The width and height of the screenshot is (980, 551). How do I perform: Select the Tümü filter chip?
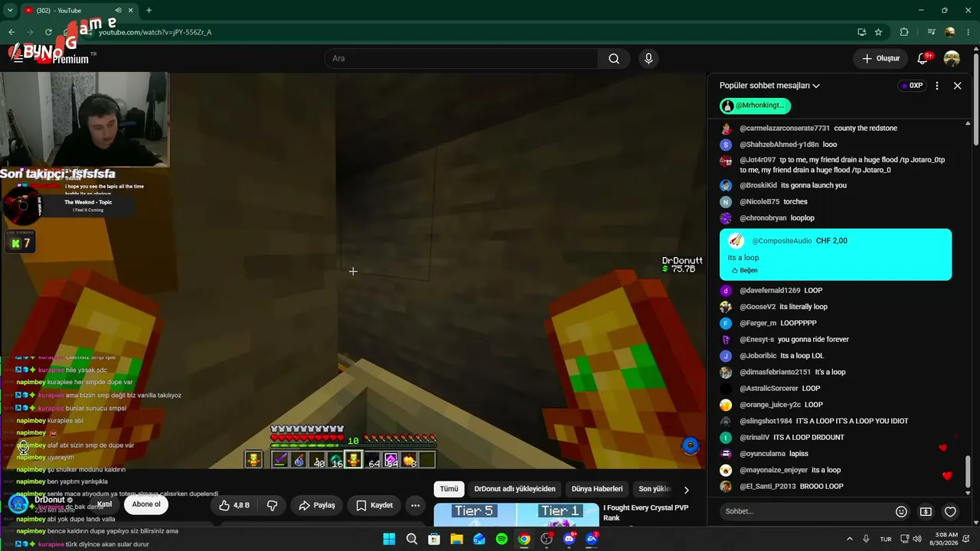(449, 489)
